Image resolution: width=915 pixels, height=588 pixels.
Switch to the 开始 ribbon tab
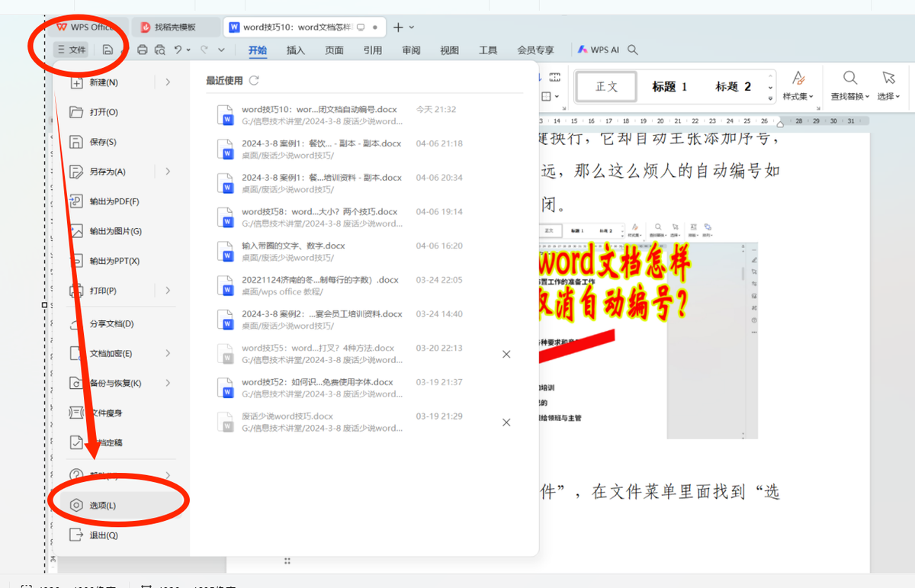258,50
